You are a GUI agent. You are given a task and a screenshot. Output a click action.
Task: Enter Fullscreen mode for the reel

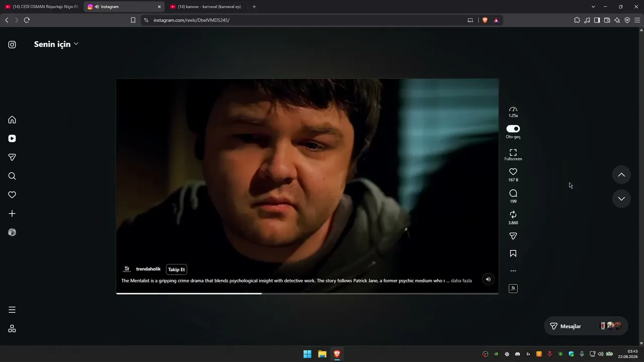click(x=513, y=154)
